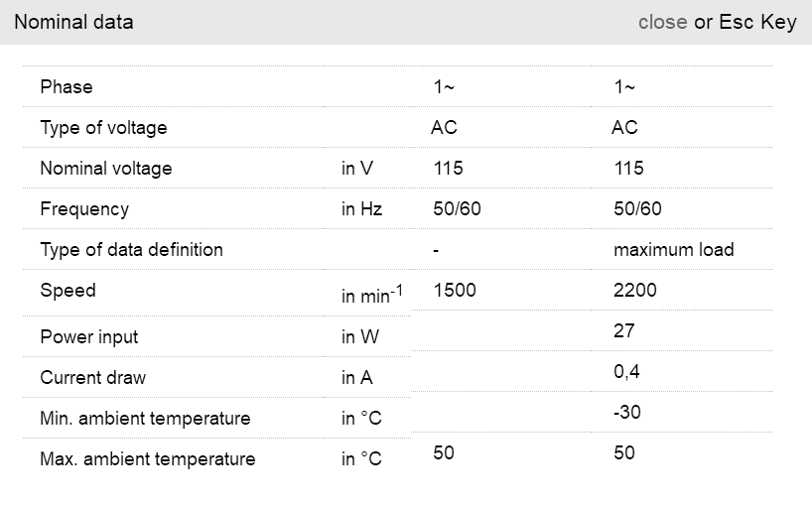This screenshot has height=505, width=812.
Task: Click the 0,4 current draw value
Action: click(x=625, y=372)
